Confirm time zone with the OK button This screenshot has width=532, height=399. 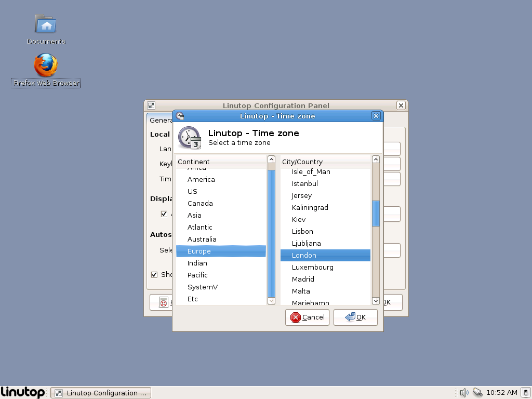click(355, 317)
